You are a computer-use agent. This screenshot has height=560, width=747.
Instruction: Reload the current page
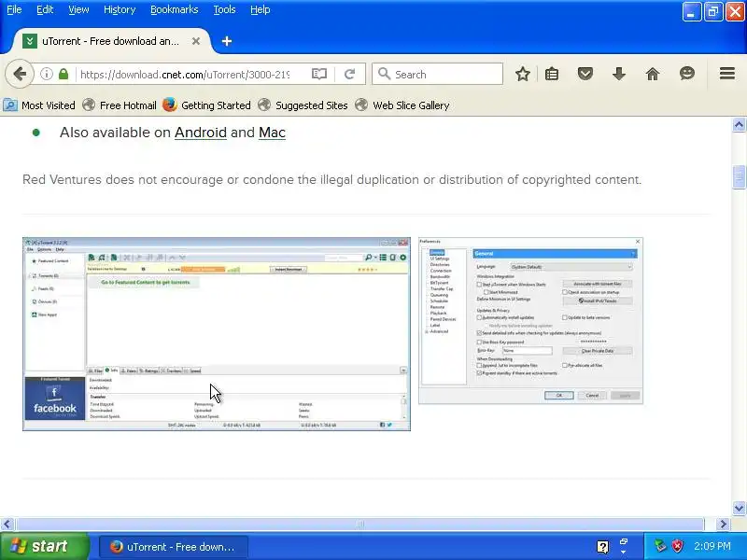(350, 74)
